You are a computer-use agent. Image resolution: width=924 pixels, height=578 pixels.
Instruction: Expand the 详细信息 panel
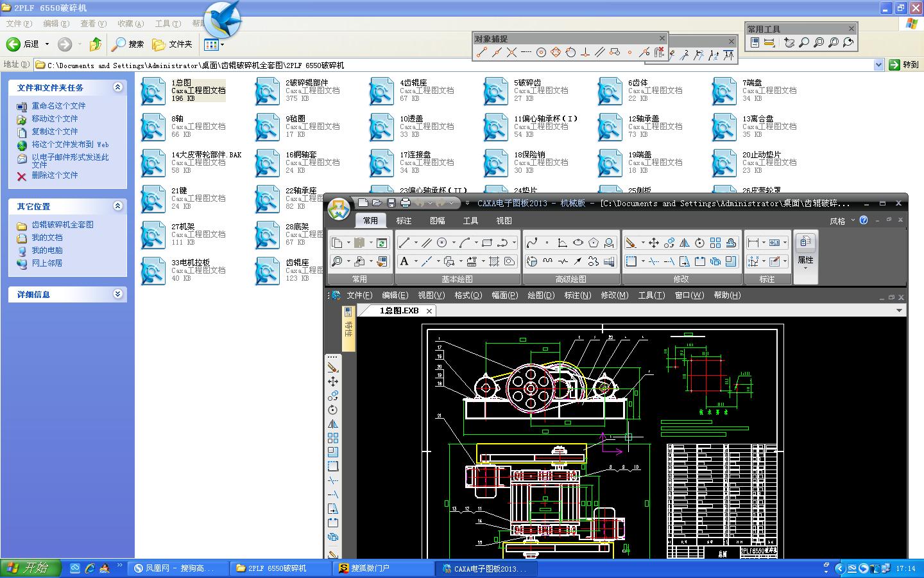[x=117, y=294]
